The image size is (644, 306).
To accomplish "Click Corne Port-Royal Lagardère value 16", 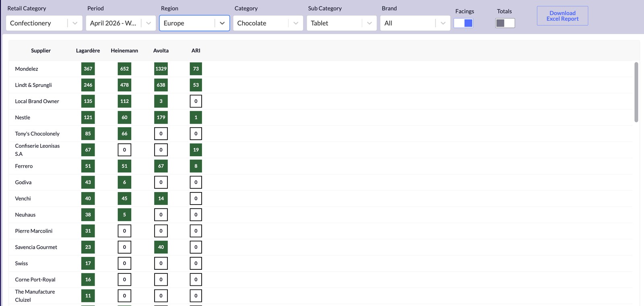I will point(88,279).
